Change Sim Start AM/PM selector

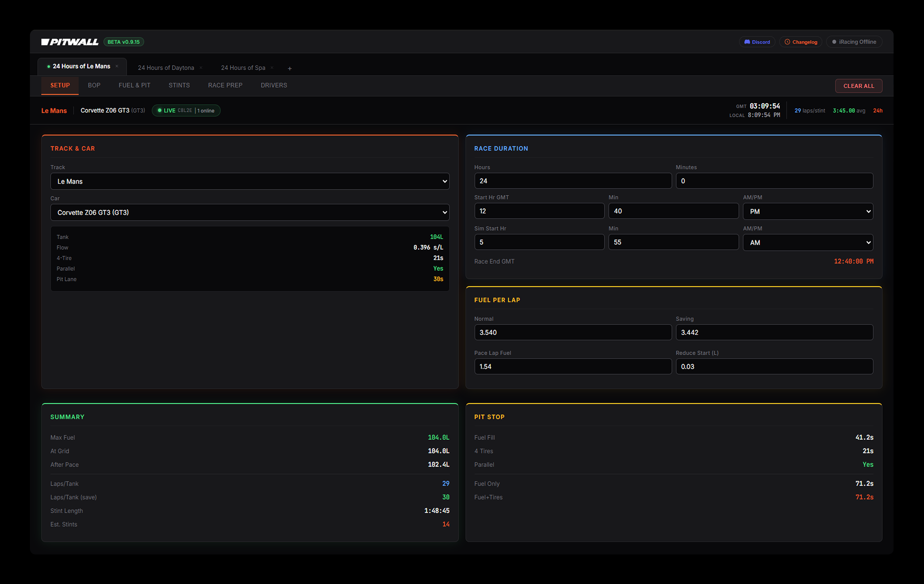click(x=808, y=243)
